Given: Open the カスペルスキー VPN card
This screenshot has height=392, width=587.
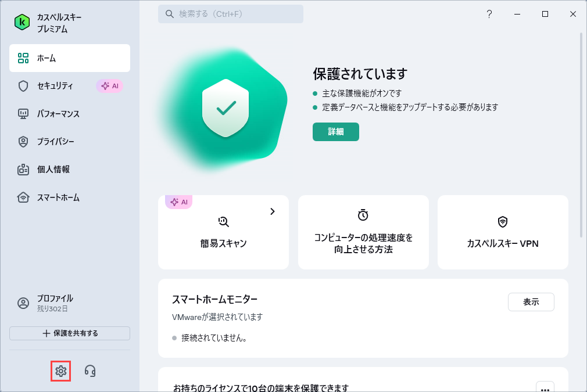Looking at the screenshot, I should [x=503, y=232].
